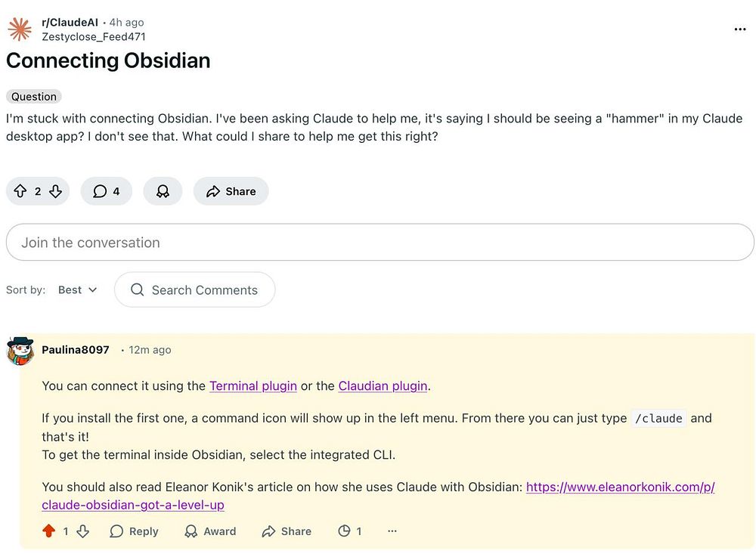Share the Connecting Obsidian post
Screen dimensions: 756x554
(231, 191)
